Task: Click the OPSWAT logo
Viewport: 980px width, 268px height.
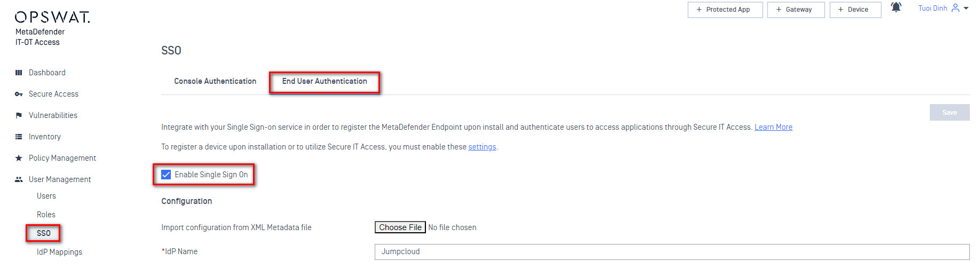Action: pos(52,18)
